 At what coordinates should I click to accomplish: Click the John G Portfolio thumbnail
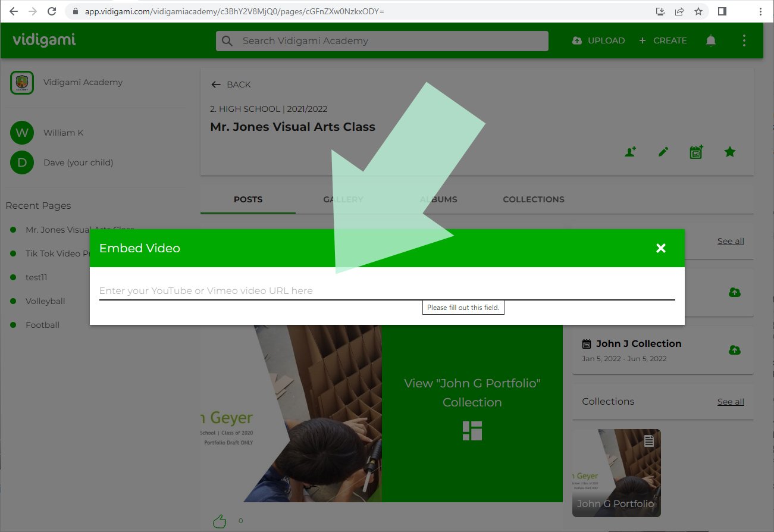pyautogui.click(x=616, y=473)
